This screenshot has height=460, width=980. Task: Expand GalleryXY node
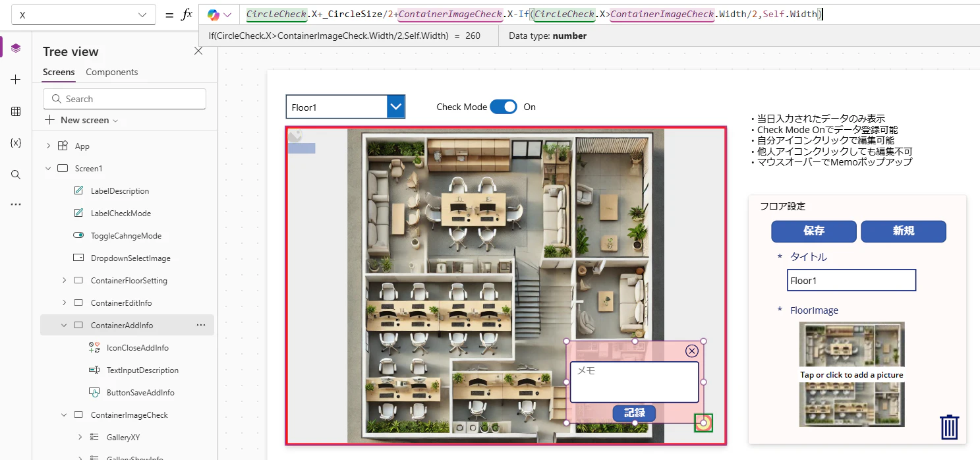[x=80, y=438]
